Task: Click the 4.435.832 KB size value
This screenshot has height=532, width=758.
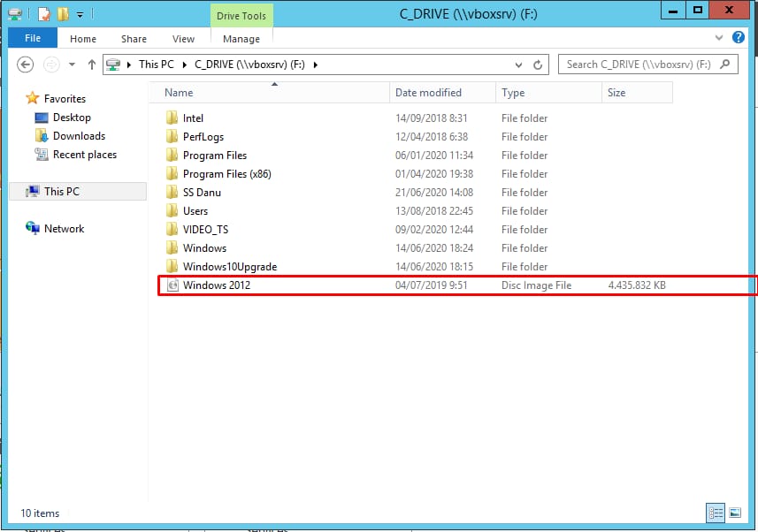Action: [637, 285]
